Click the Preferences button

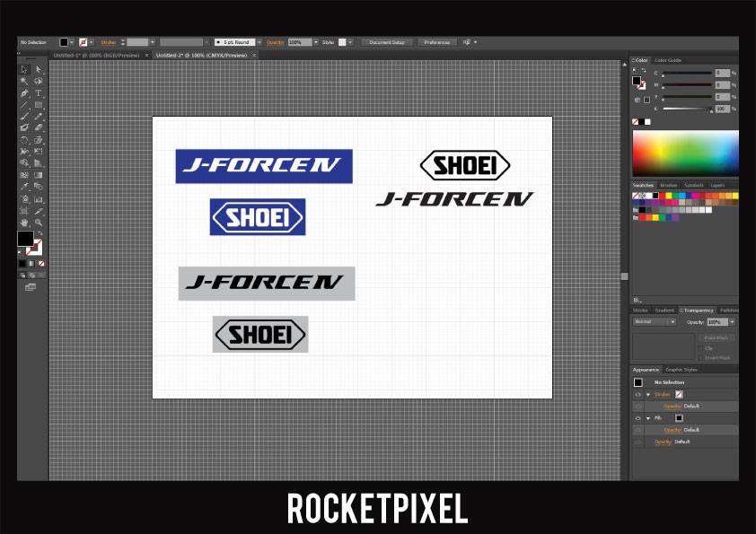[437, 42]
